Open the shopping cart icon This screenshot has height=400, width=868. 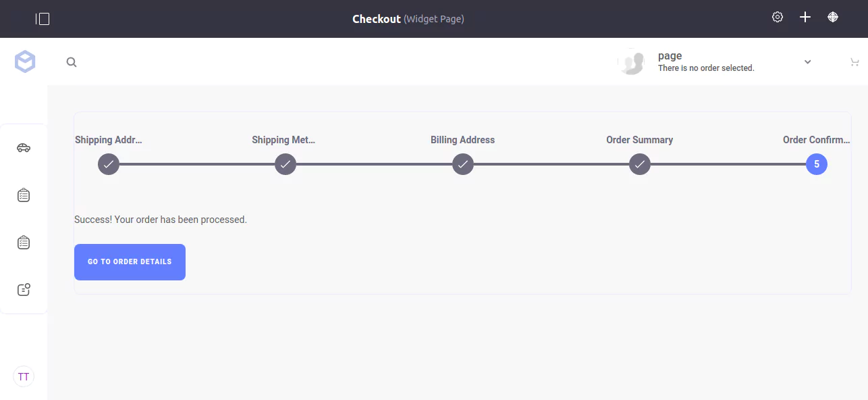pyautogui.click(x=855, y=62)
